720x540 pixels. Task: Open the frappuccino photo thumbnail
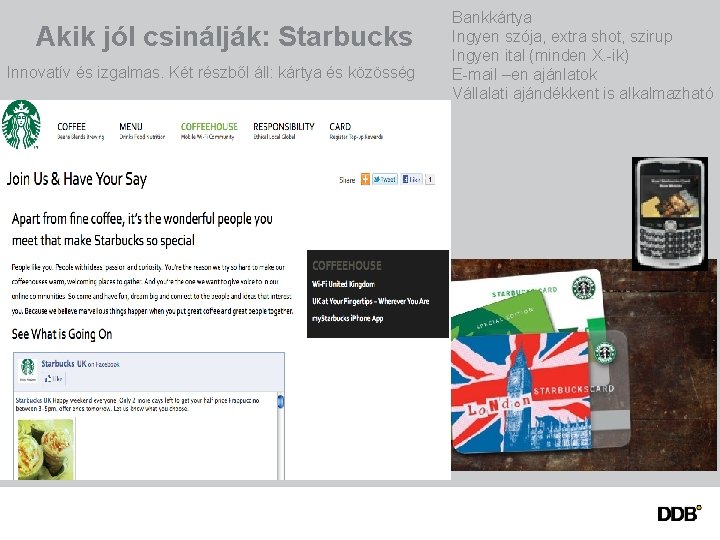45,449
